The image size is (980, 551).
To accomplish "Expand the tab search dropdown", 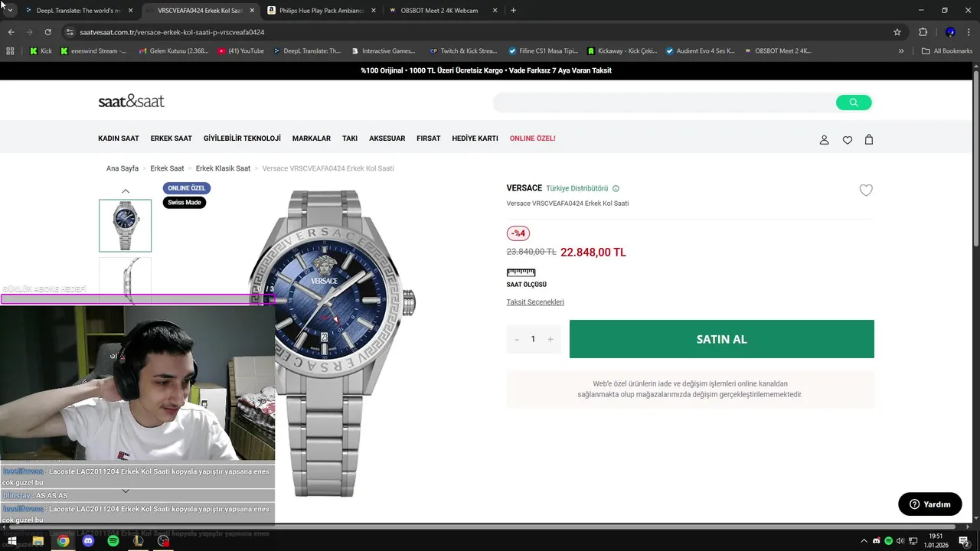I will click(x=10, y=11).
